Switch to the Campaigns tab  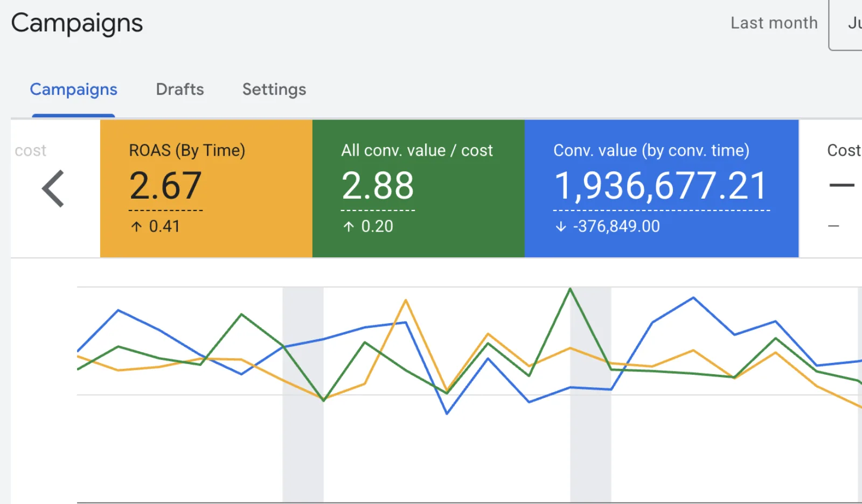coord(73,89)
